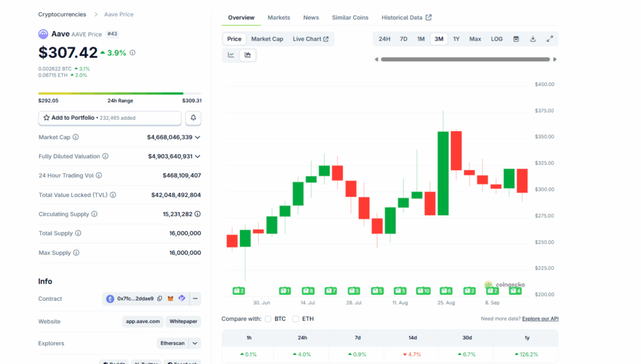Open the Historical Data tab

[x=406, y=18]
